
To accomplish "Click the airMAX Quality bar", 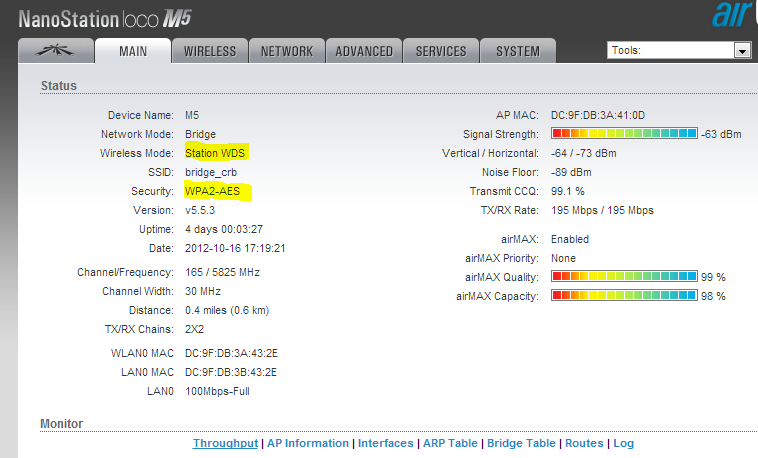I will 624,276.
